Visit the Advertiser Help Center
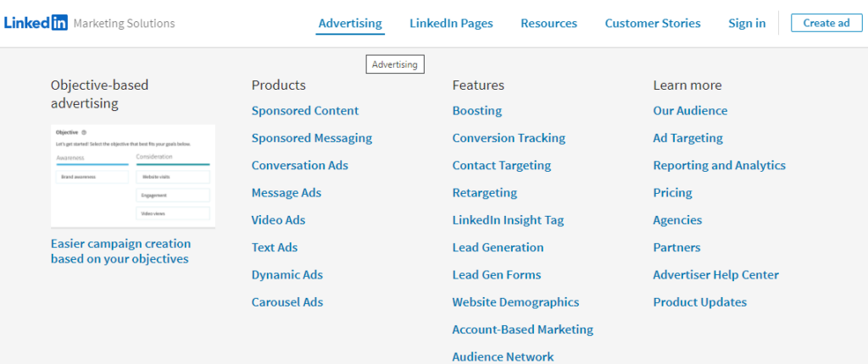868x364 pixels. [715, 275]
